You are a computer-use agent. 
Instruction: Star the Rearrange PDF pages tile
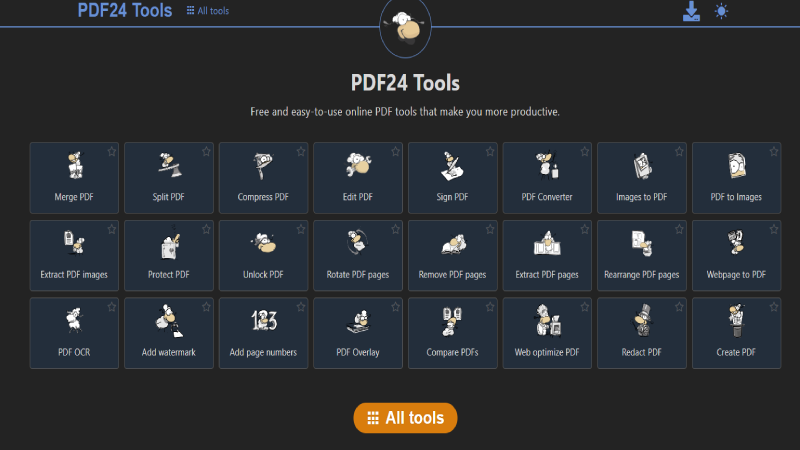pos(679,230)
